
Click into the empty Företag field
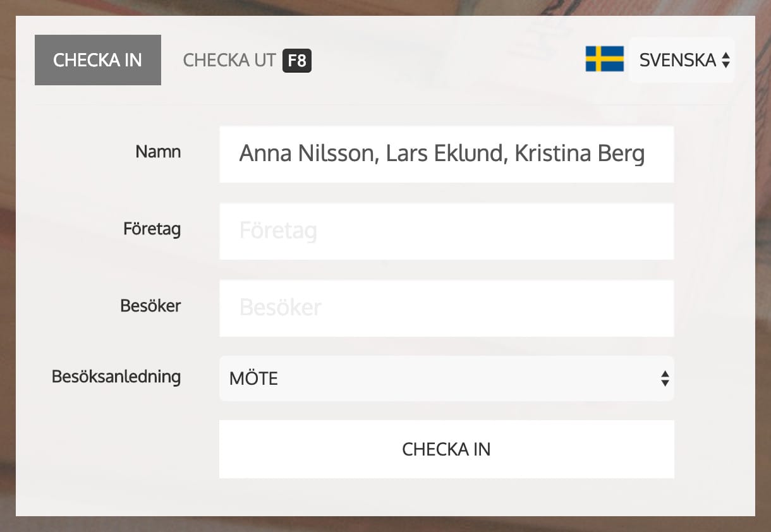point(446,231)
